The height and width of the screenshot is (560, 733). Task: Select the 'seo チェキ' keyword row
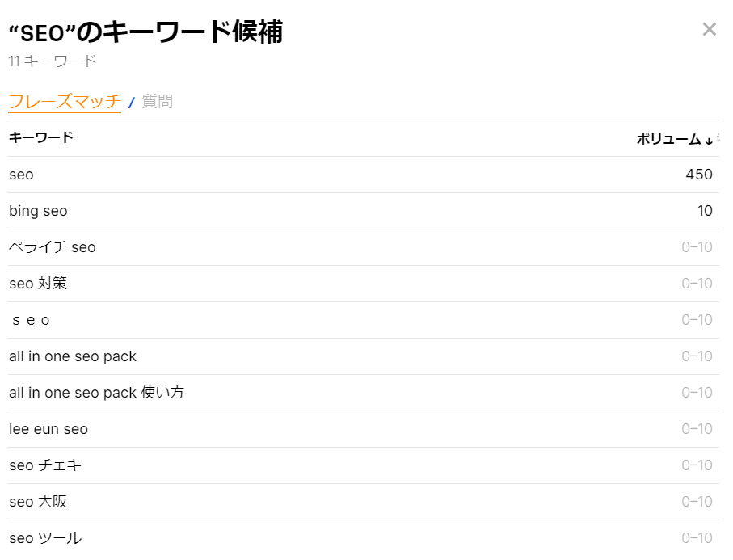pos(45,465)
